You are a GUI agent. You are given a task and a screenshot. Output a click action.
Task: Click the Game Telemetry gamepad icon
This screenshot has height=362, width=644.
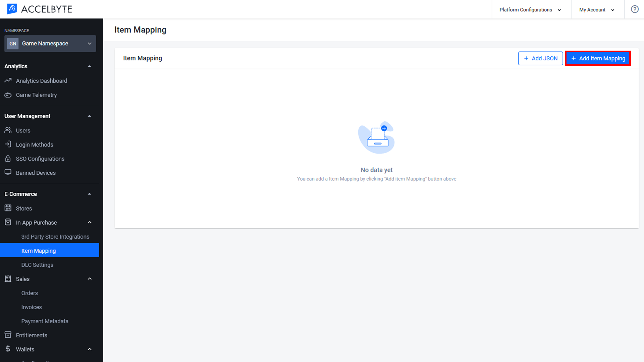pos(8,95)
